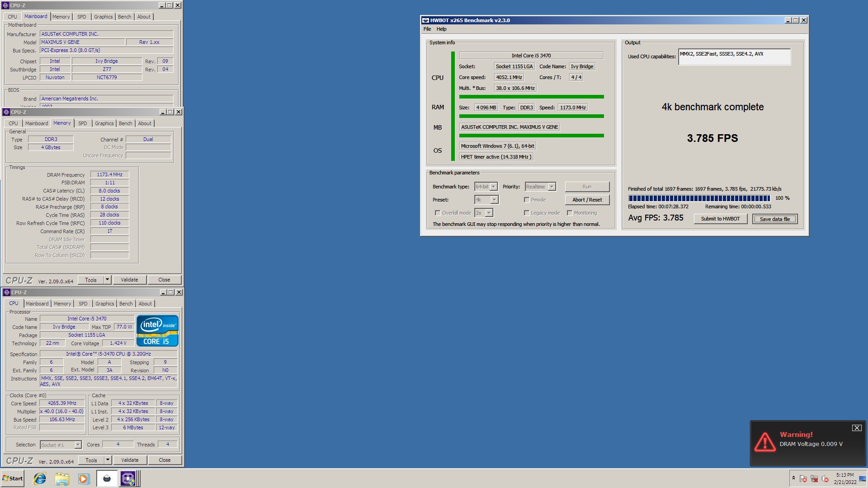Open Overkill mode 2x dropdown

coord(489,213)
